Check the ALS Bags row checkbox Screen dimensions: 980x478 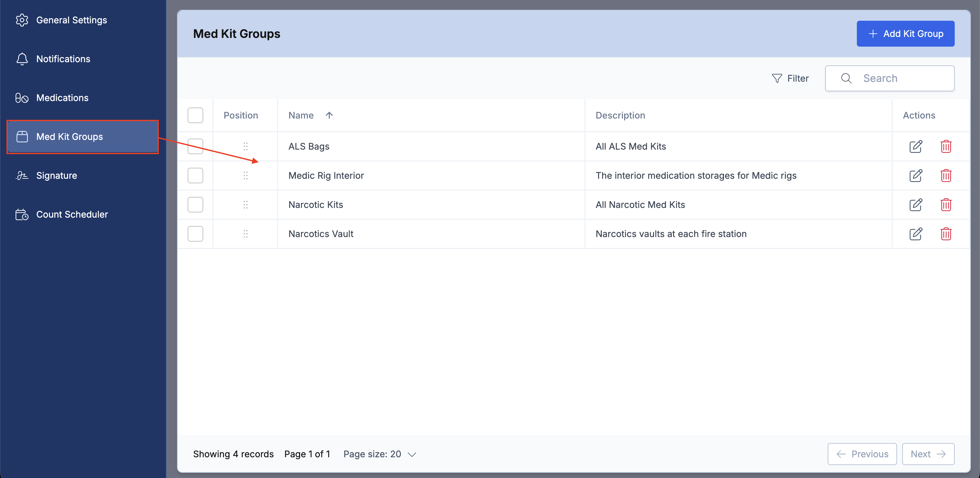[x=195, y=146]
